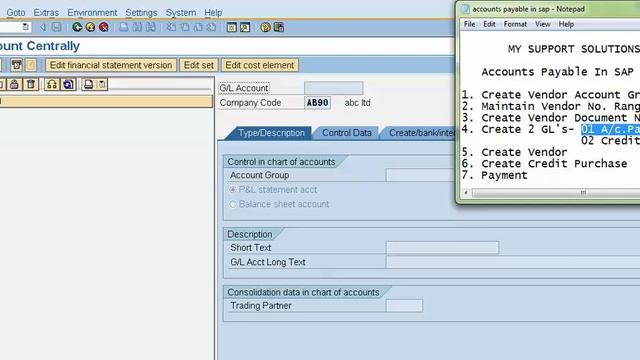Open the Extras menu
This screenshot has height=360, width=640.
coord(46,13)
